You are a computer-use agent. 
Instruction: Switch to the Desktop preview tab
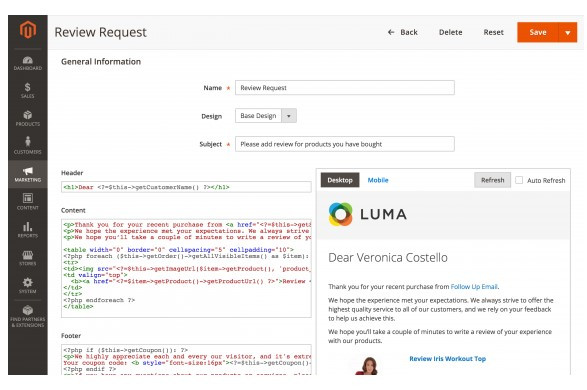pos(340,180)
